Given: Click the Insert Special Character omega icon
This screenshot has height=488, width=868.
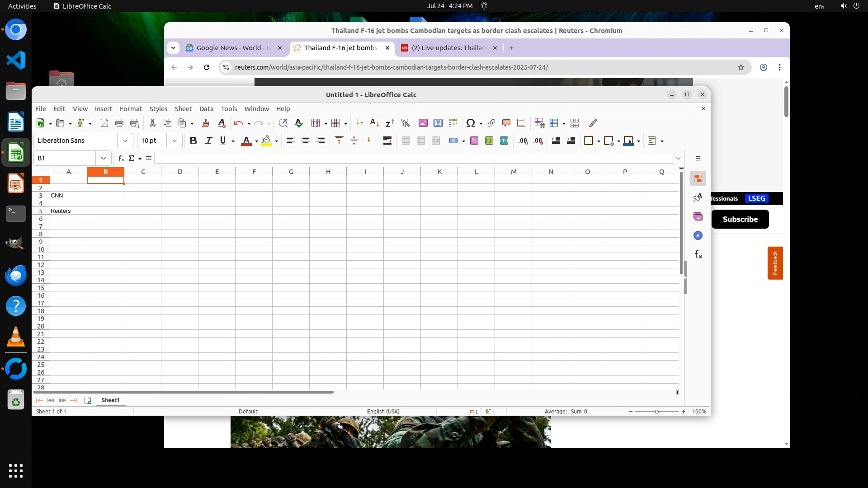Looking at the screenshot, I should (x=470, y=123).
